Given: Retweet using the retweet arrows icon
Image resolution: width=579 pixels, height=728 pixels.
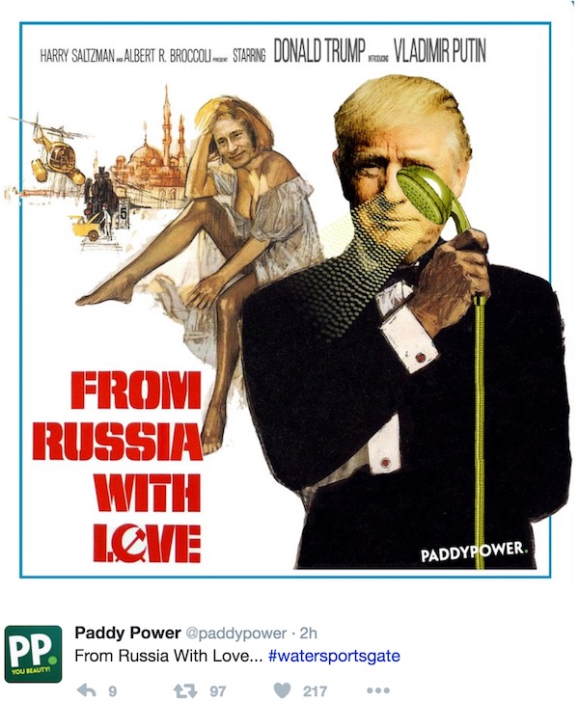Looking at the screenshot, I should 185,691.
